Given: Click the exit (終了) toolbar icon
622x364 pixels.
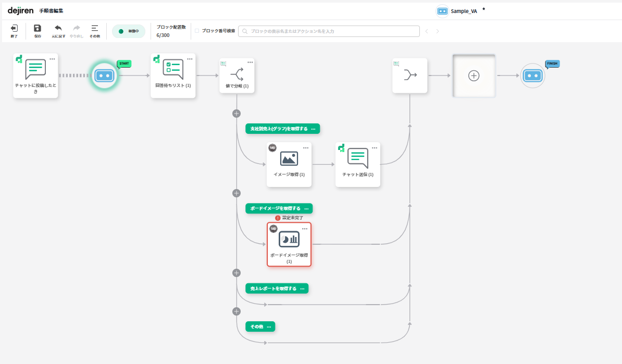Looking at the screenshot, I should tap(14, 30).
